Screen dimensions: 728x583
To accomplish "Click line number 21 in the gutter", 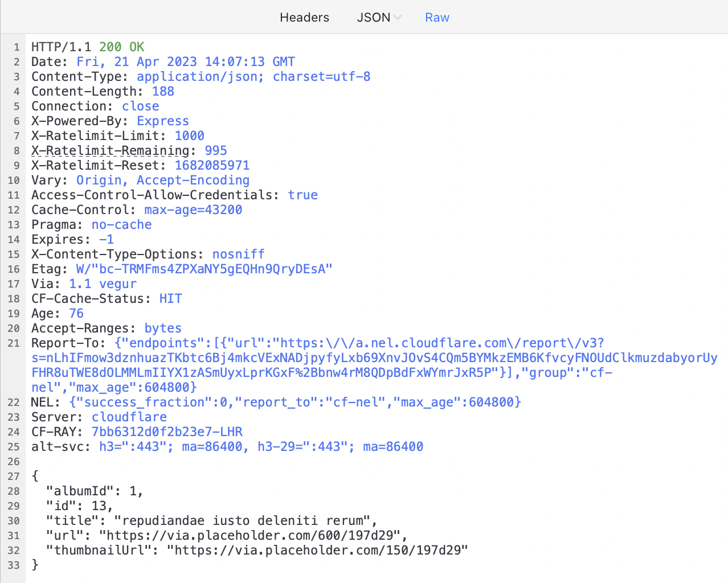I will tap(14, 343).
